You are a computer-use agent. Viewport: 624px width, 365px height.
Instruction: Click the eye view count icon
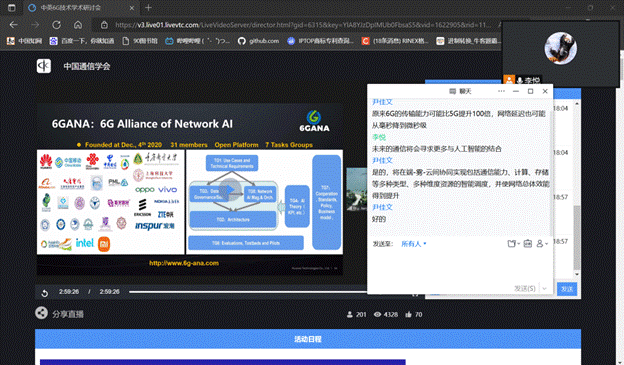377,314
